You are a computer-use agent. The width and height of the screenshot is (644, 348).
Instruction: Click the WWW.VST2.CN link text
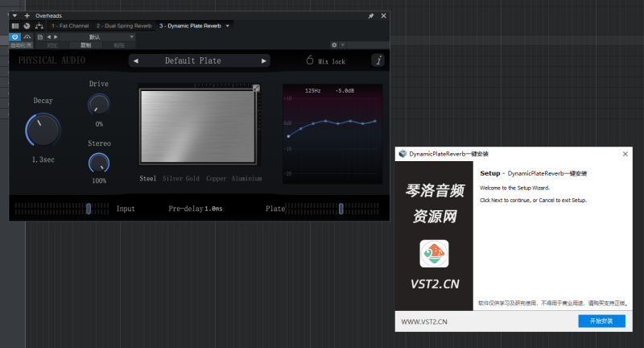tap(424, 321)
